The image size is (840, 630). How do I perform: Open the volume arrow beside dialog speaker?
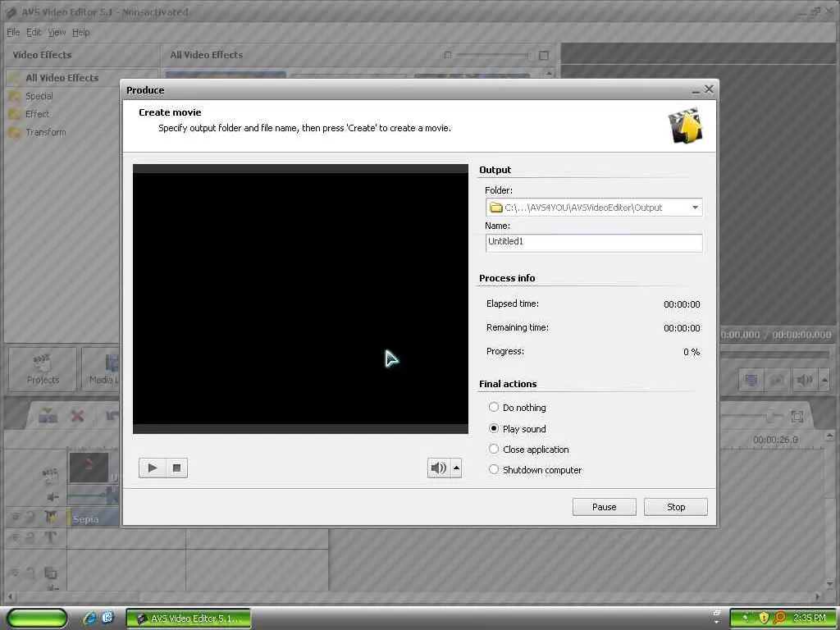[456, 468]
